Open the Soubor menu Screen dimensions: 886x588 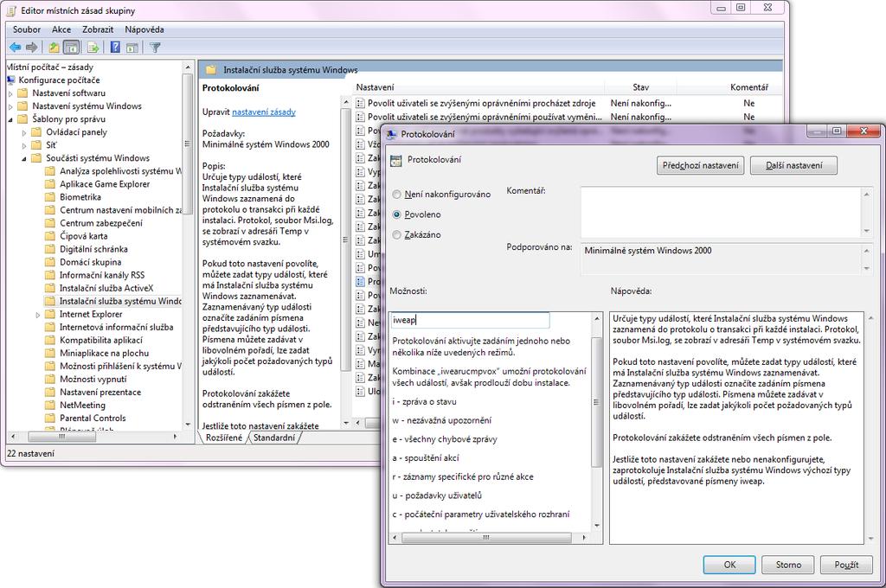pos(27,29)
